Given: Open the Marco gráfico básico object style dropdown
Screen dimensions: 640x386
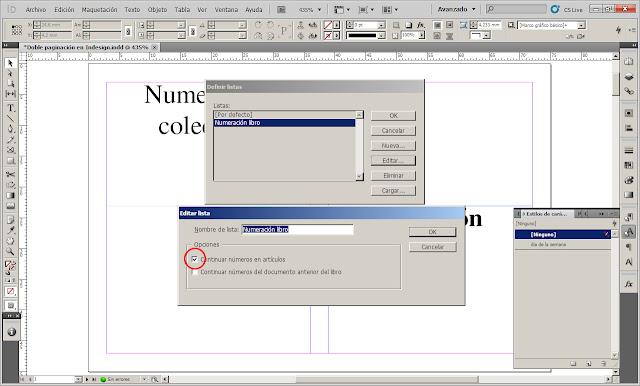Looking at the screenshot, I should [581, 25].
